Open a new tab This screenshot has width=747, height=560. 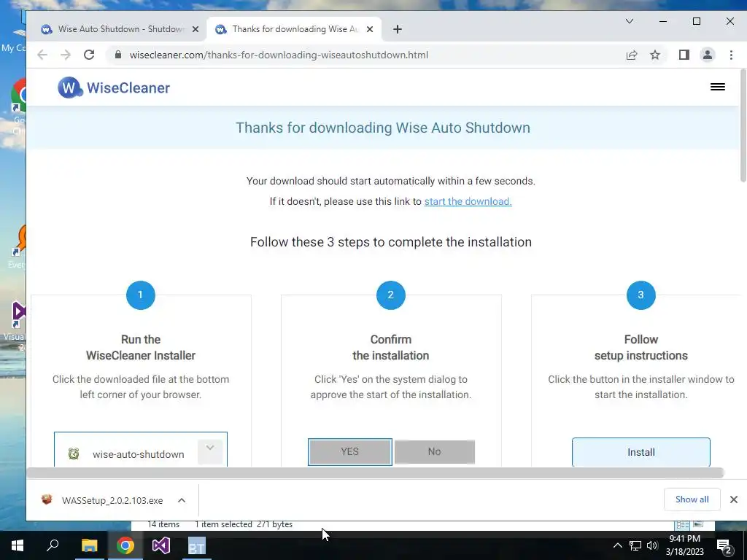pyautogui.click(x=398, y=29)
